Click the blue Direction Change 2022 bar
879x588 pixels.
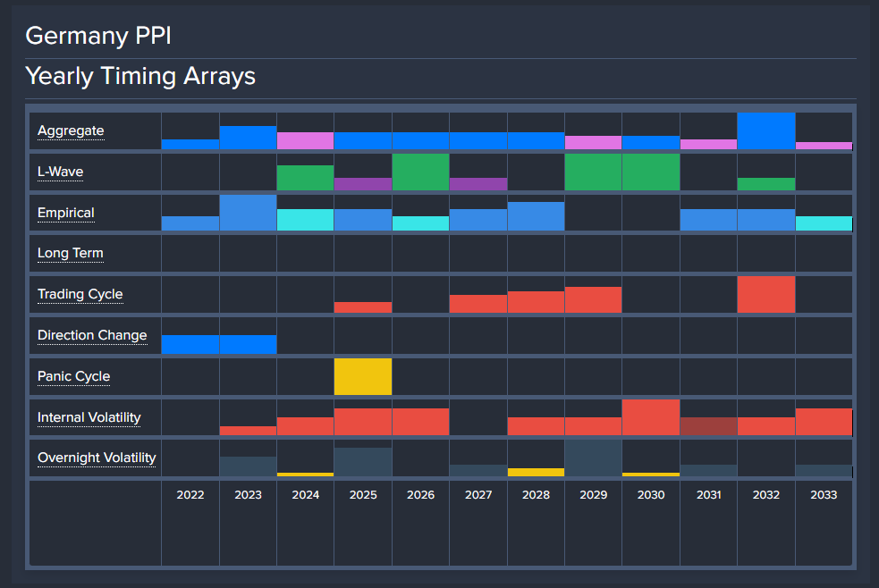point(190,344)
